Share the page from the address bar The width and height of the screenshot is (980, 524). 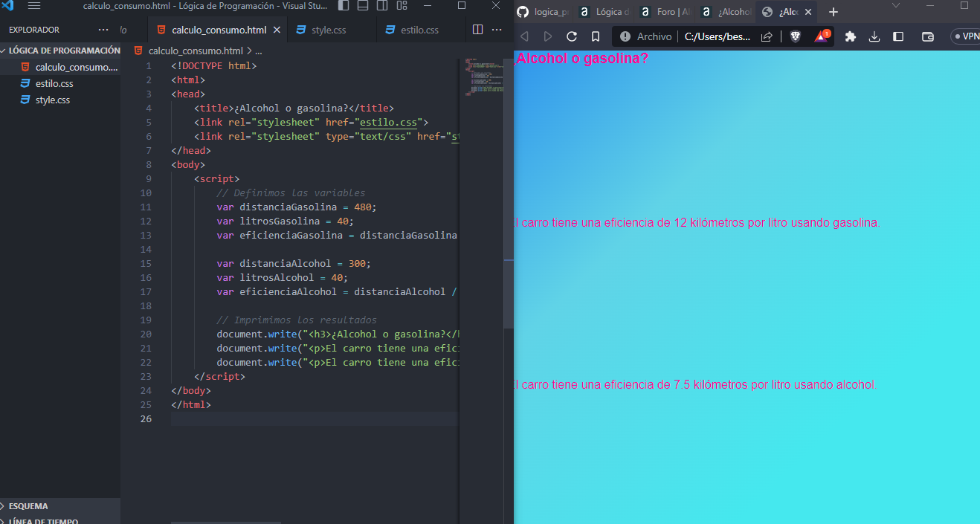coord(767,36)
